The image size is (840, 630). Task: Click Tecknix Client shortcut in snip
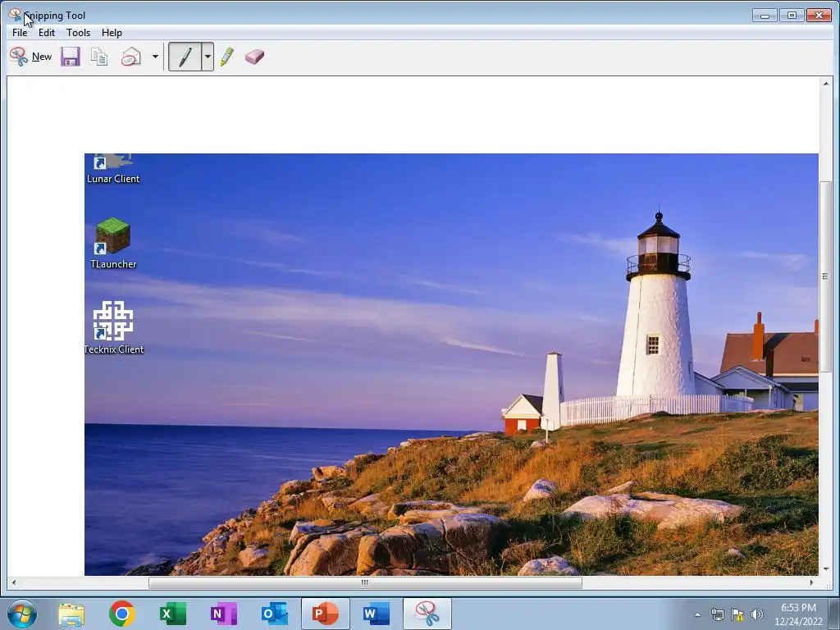pyautogui.click(x=113, y=327)
